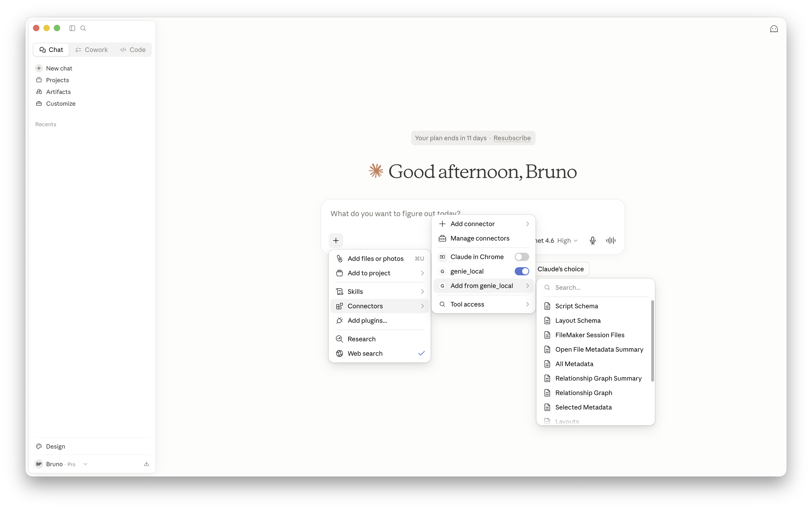The width and height of the screenshot is (812, 510).
Task: Select Add files or photos
Action: (380, 259)
